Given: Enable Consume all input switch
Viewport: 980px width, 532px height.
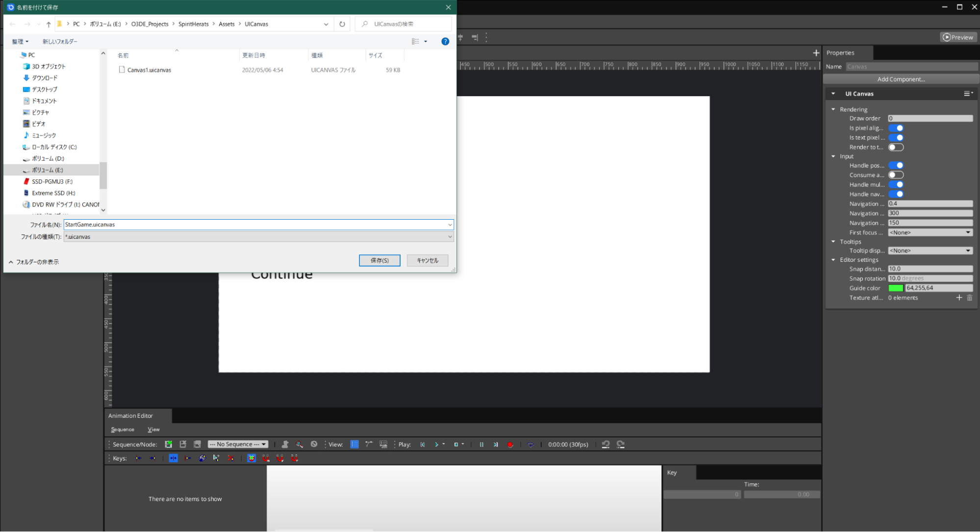Looking at the screenshot, I should [896, 175].
